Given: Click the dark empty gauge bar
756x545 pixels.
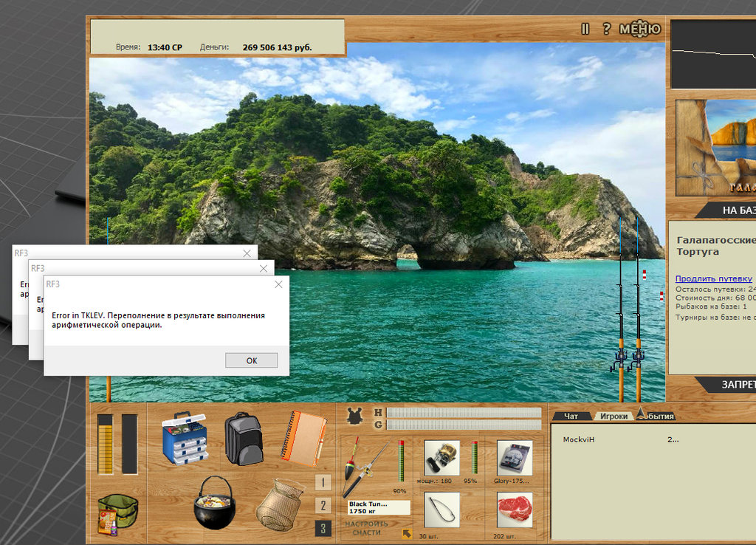Looking at the screenshot, I should click(129, 445).
